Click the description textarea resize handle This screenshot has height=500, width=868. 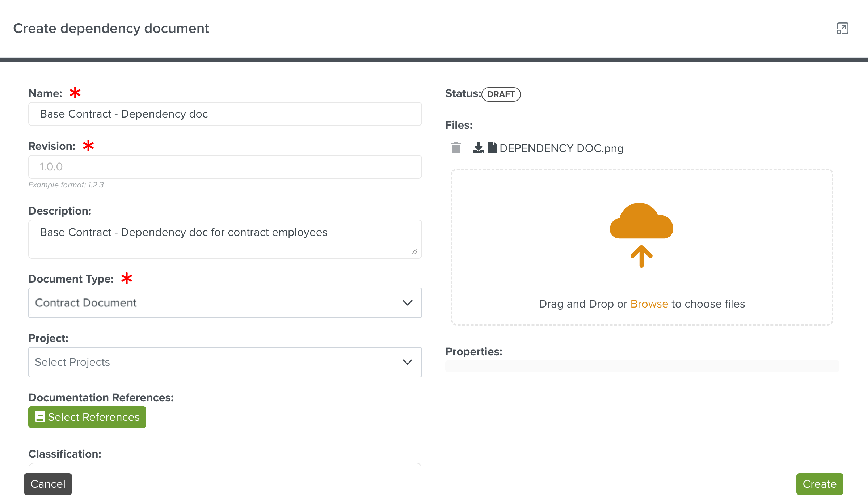click(x=414, y=251)
